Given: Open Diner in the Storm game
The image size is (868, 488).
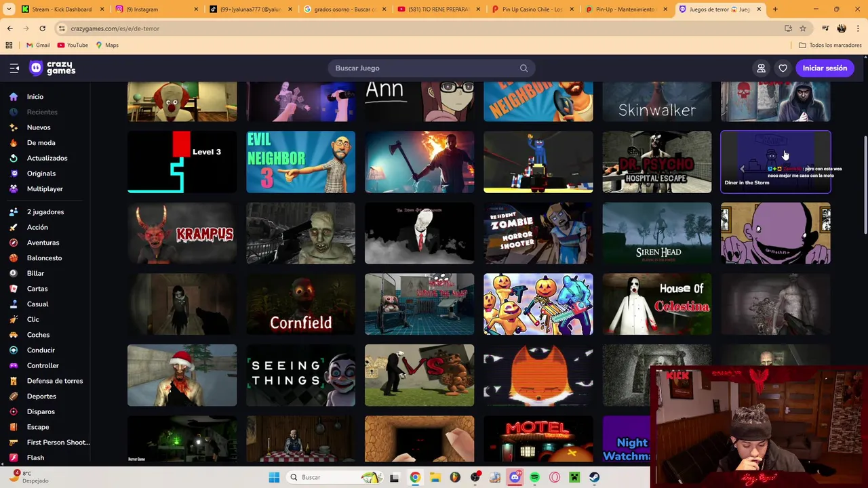Looking at the screenshot, I should click(775, 162).
